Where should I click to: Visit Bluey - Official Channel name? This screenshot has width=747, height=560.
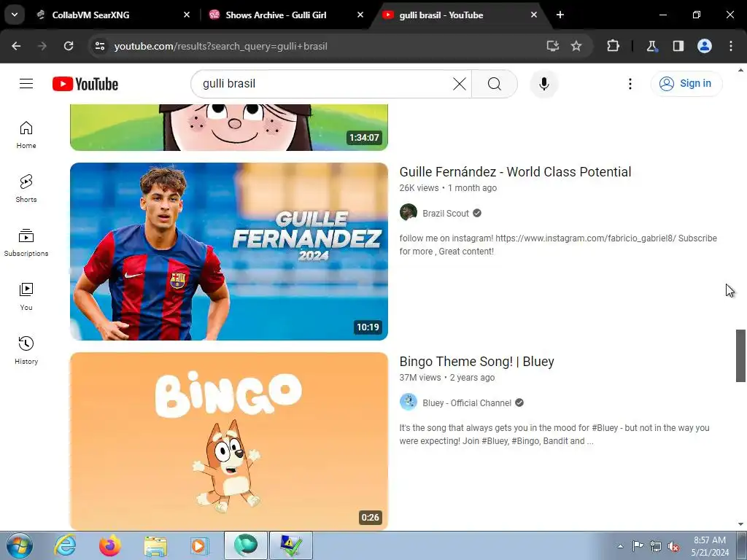467,402
